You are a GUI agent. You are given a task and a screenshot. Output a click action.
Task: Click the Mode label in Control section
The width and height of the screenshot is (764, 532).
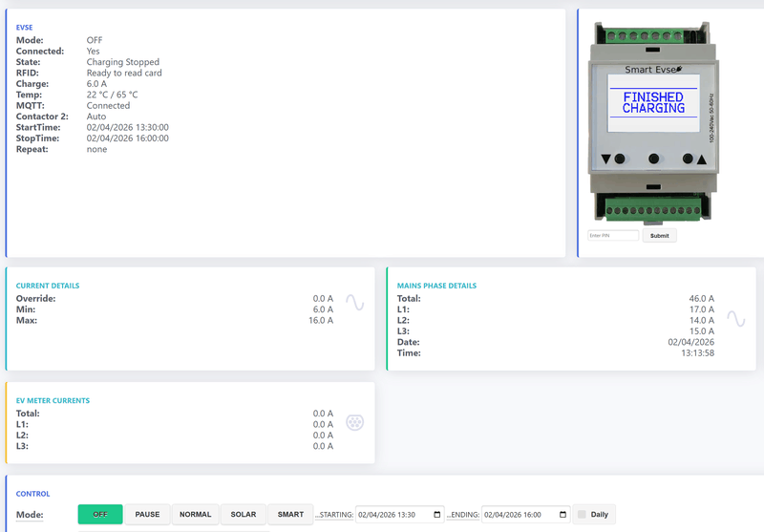pos(30,515)
